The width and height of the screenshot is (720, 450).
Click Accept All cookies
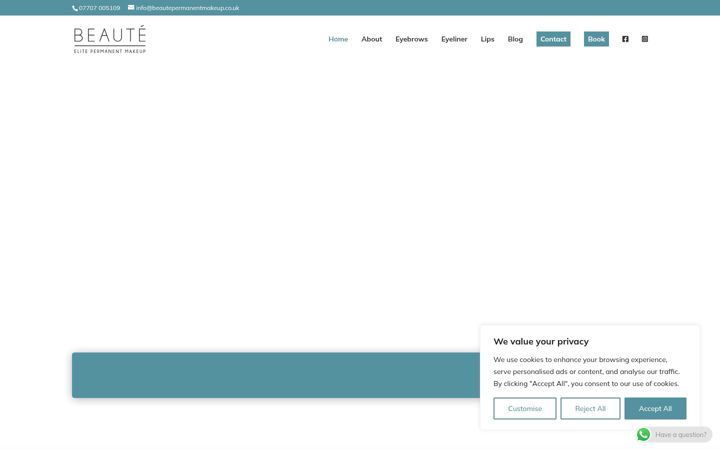pos(655,408)
